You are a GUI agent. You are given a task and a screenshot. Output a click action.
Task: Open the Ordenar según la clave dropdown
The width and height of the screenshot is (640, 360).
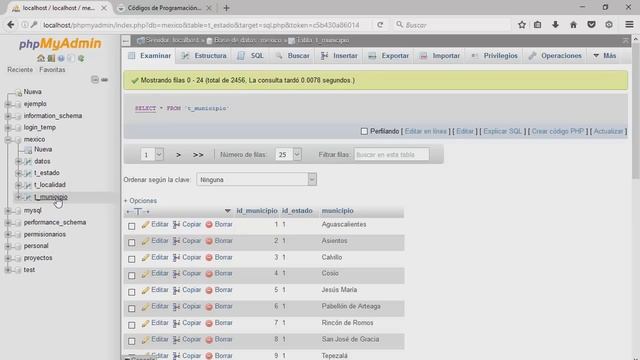[257, 180]
